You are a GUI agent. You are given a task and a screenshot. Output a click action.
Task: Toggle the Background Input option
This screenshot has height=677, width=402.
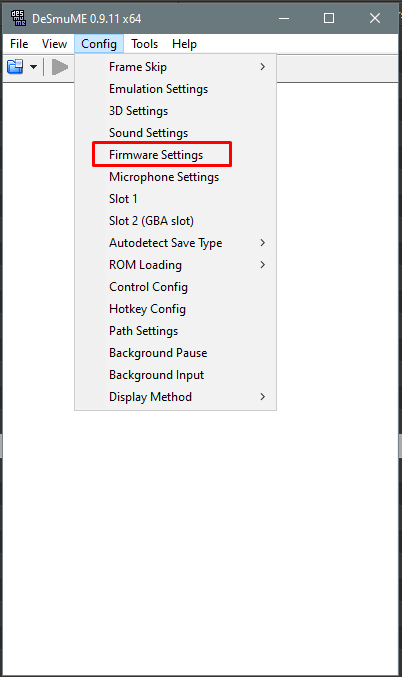coord(175,375)
